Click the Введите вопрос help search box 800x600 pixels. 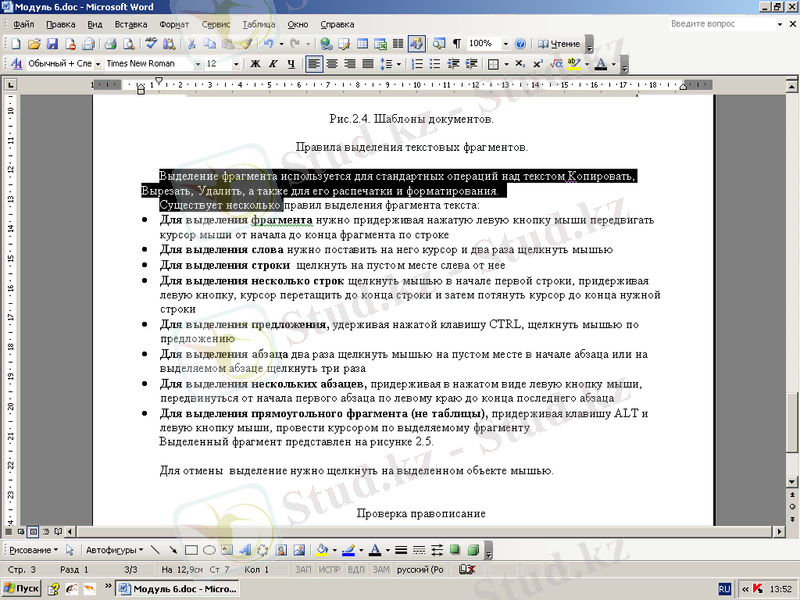click(x=716, y=23)
